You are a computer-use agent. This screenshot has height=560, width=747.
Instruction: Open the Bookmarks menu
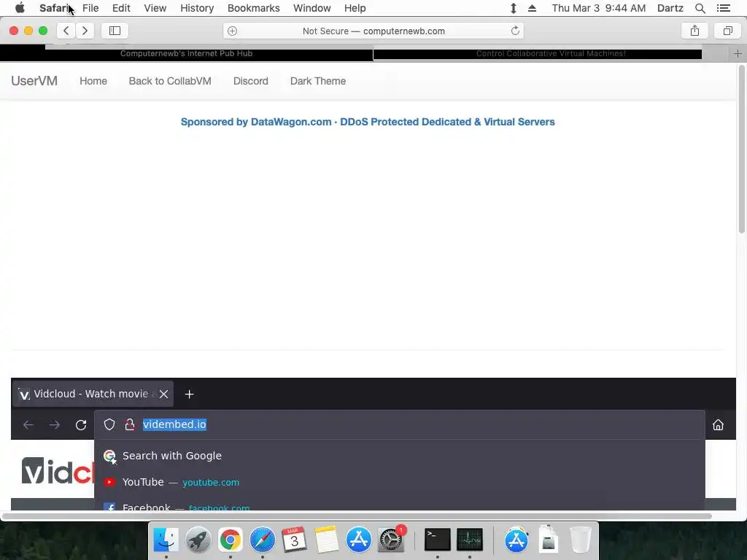pos(253,8)
